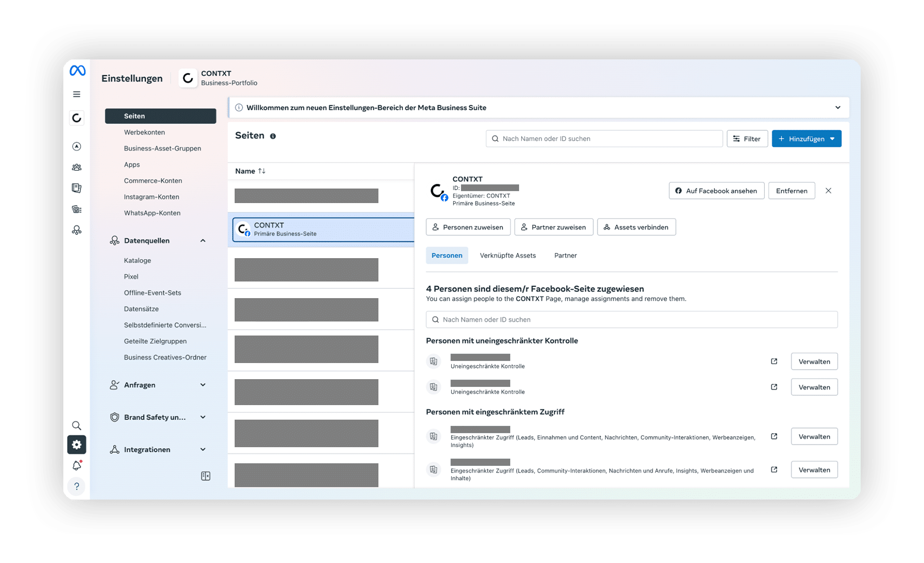Open Kataloge under Datenquellen

pos(138,261)
